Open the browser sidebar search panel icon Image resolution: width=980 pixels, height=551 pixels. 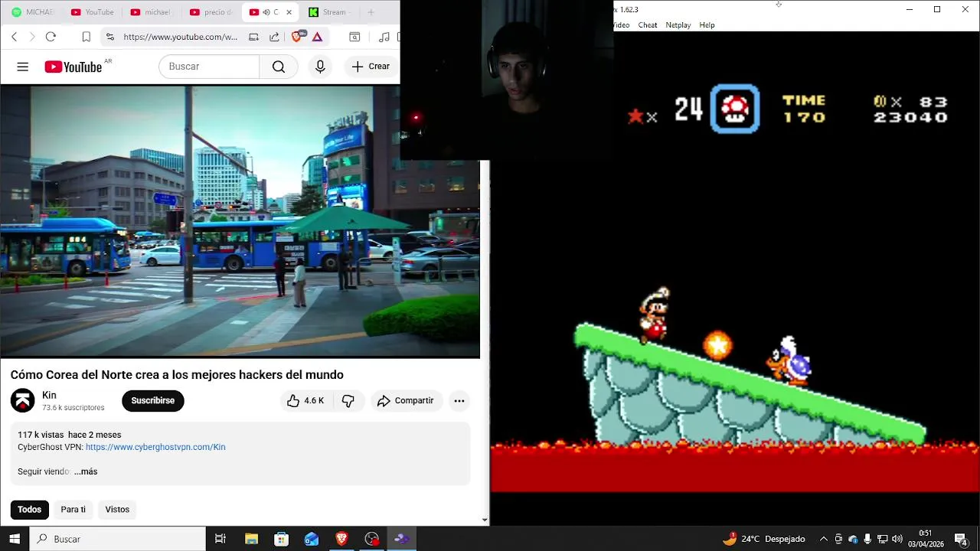[354, 37]
